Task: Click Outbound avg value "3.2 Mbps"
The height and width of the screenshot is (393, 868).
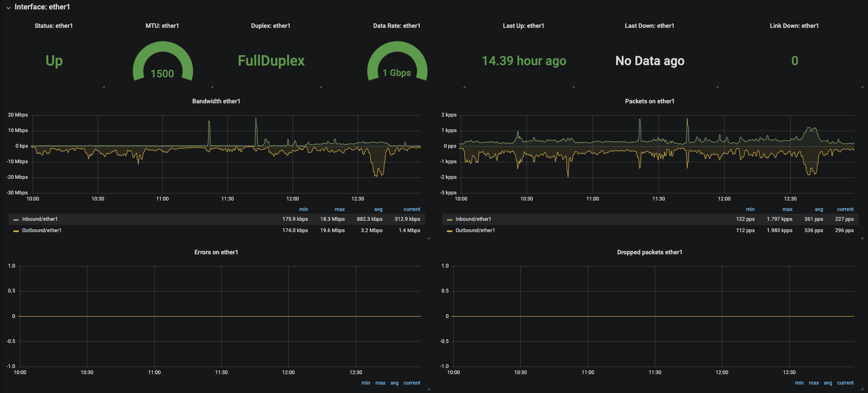Action: tap(372, 230)
